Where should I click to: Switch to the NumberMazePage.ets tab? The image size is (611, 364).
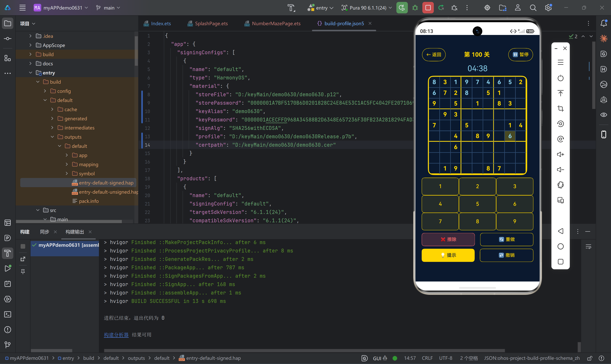tap(273, 23)
